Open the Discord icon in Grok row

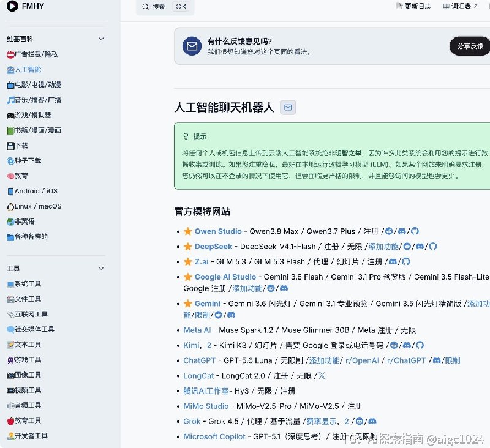pos(372,422)
